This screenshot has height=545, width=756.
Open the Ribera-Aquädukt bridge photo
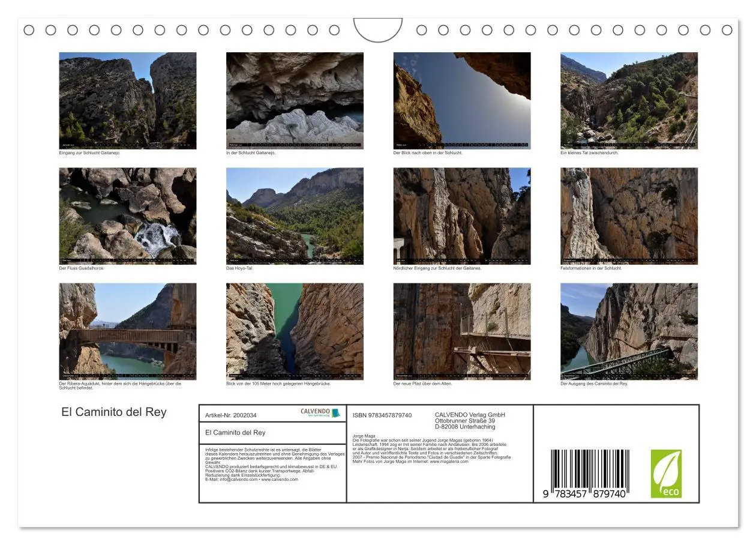click(127, 331)
